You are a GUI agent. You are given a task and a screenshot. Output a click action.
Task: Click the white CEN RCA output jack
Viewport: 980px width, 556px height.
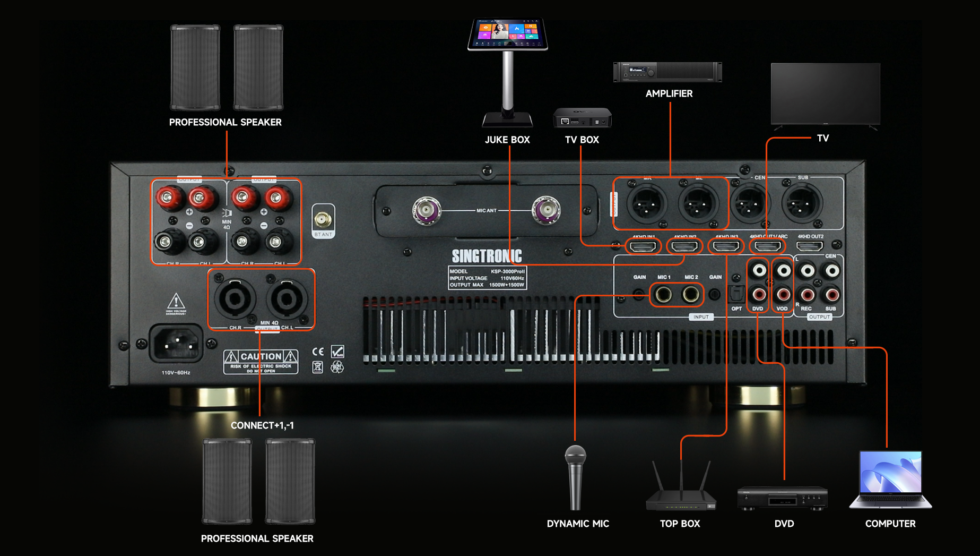point(832,270)
